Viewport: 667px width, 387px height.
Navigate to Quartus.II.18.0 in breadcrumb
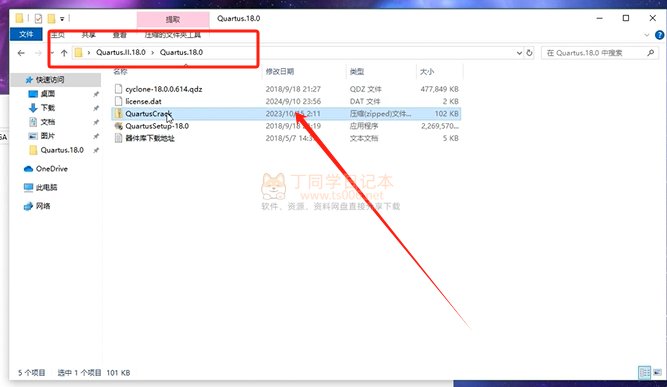pyautogui.click(x=121, y=52)
